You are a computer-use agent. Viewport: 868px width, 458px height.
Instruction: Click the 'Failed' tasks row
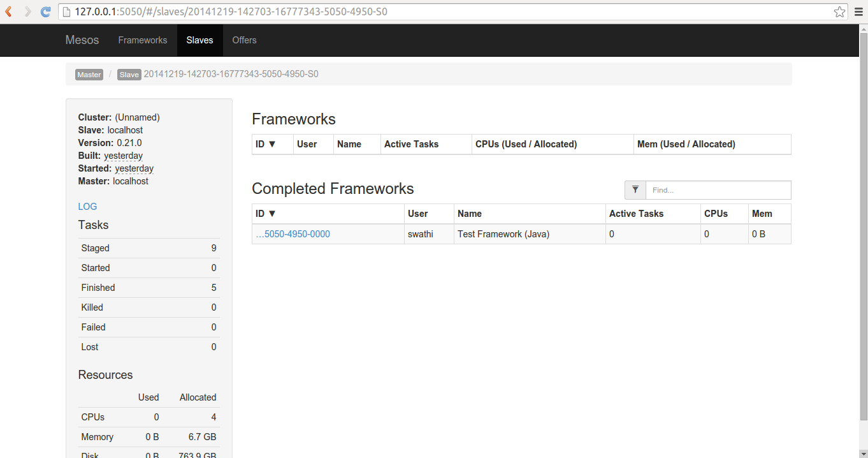[148, 327]
